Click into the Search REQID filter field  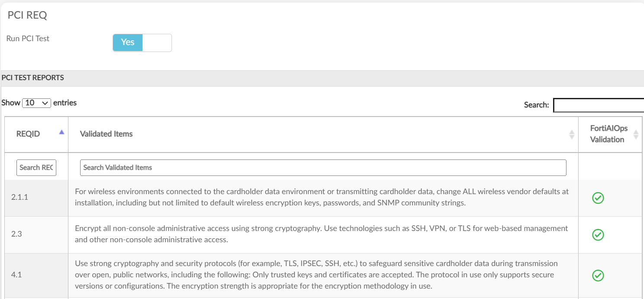pos(36,167)
